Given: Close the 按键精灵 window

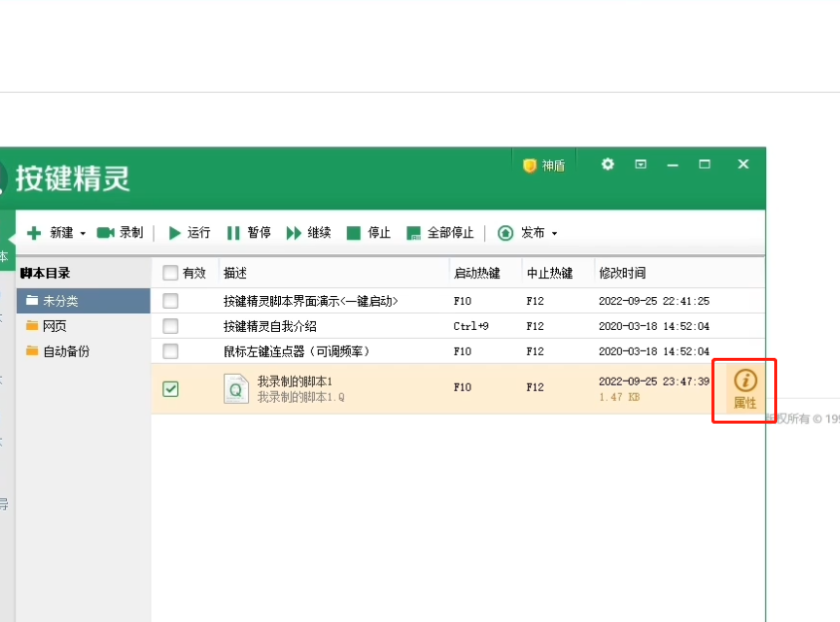Looking at the screenshot, I should pyautogui.click(x=743, y=163).
